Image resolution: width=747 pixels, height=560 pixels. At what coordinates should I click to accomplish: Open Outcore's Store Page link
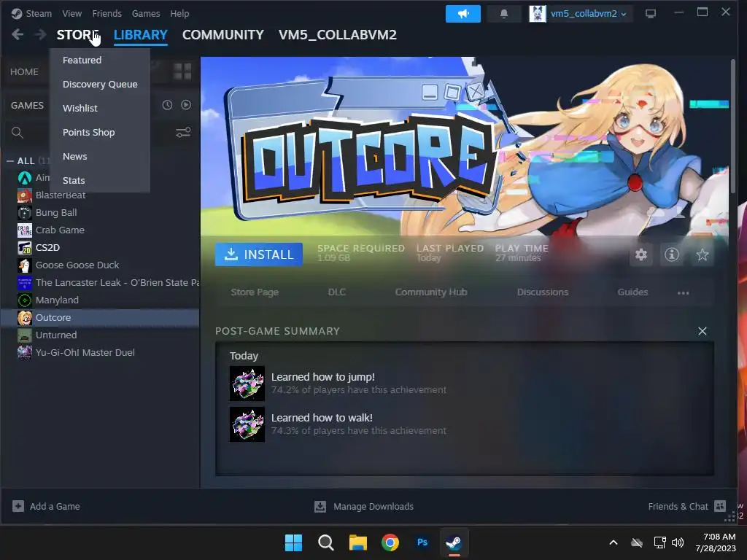coord(255,292)
